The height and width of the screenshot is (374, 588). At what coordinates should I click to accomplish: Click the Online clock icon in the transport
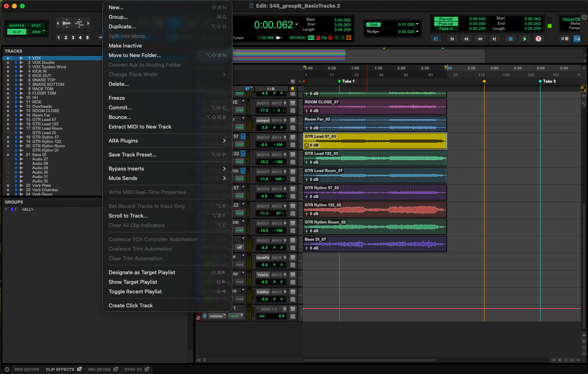pyautogui.click(x=436, y=39)
